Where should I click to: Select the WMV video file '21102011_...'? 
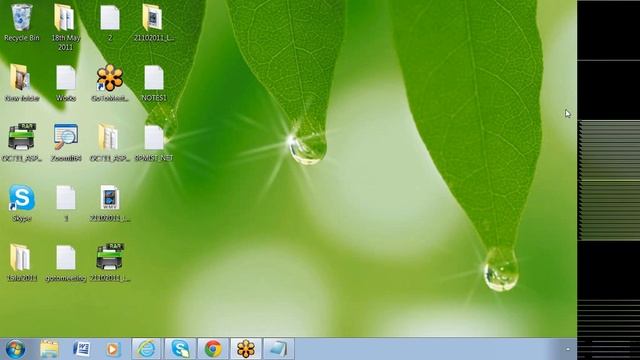tap(110, 203)
